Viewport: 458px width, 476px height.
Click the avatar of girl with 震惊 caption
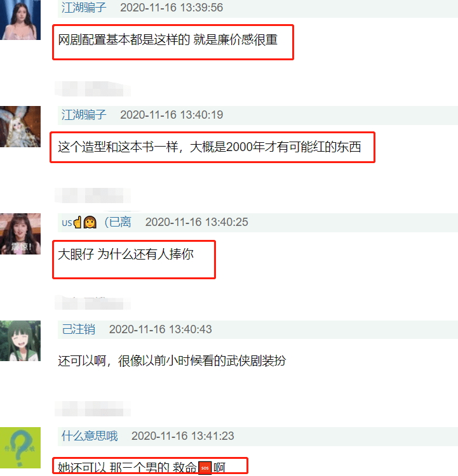20,234
